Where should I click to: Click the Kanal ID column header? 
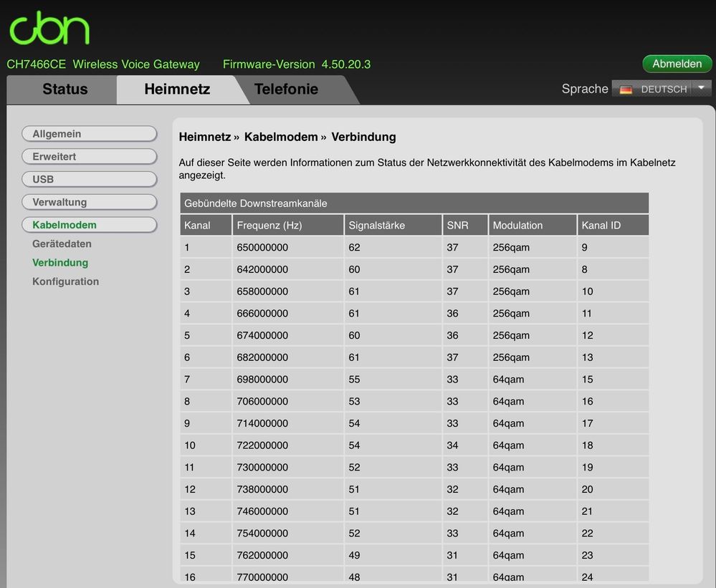[x=613, y=225]
